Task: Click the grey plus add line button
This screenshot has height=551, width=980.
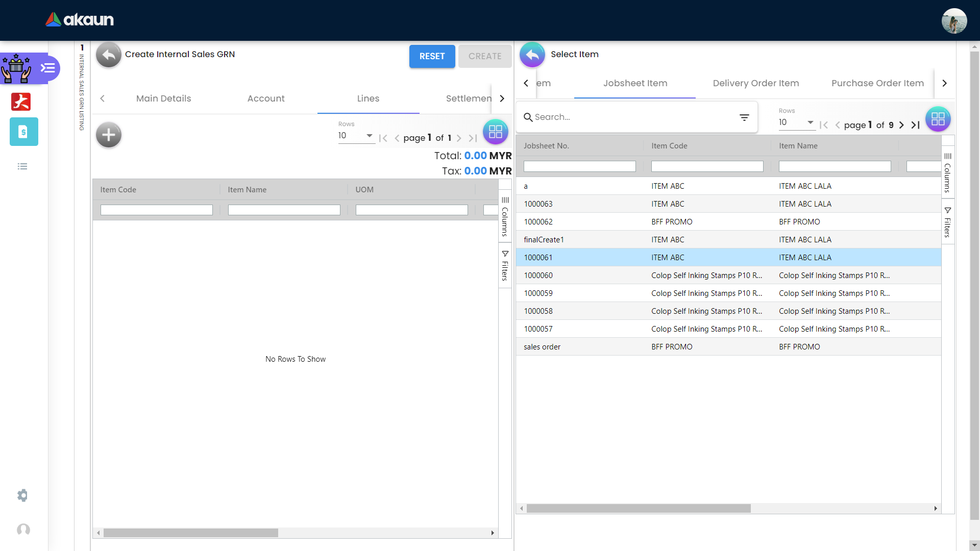Action: (x=109, y=135)
